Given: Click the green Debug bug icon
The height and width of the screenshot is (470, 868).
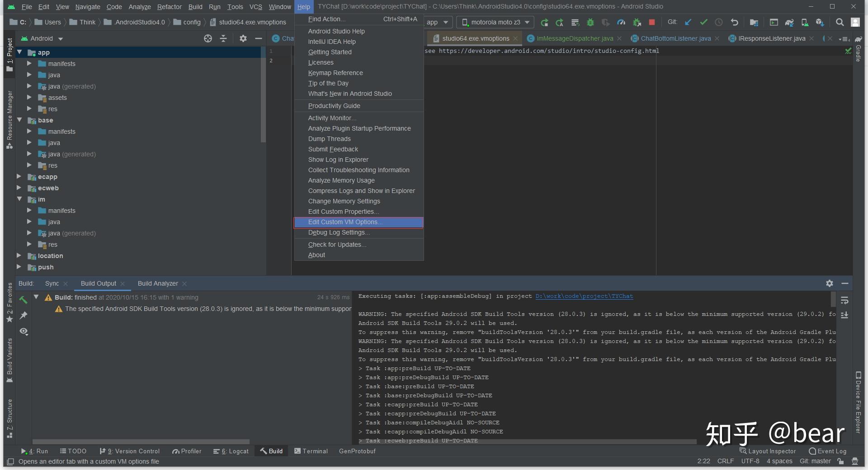Looking at the screenshot, I should [590, 22].
